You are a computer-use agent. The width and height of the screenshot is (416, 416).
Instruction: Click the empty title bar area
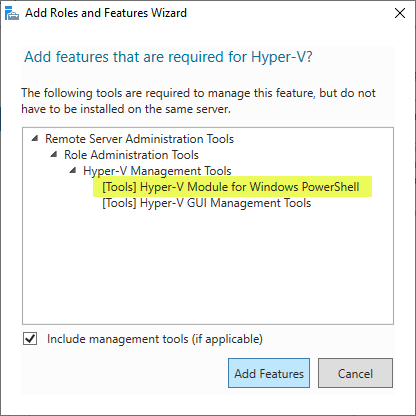287,13
